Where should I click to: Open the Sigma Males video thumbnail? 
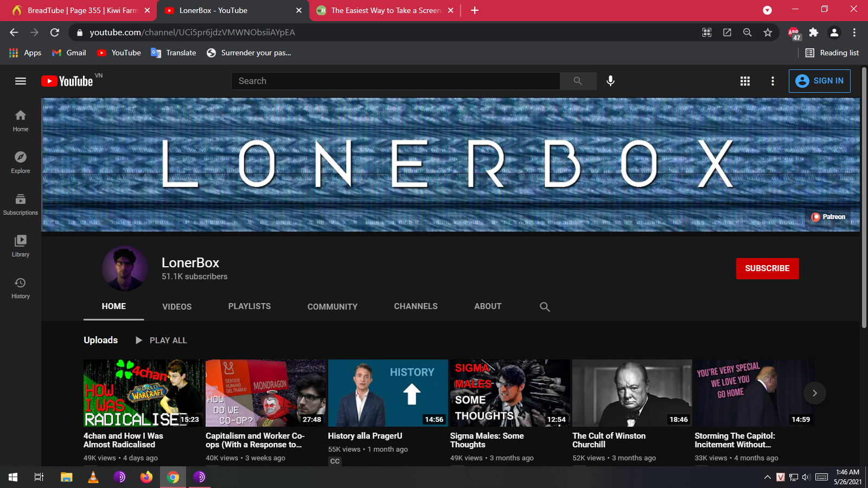pos(510,393)
